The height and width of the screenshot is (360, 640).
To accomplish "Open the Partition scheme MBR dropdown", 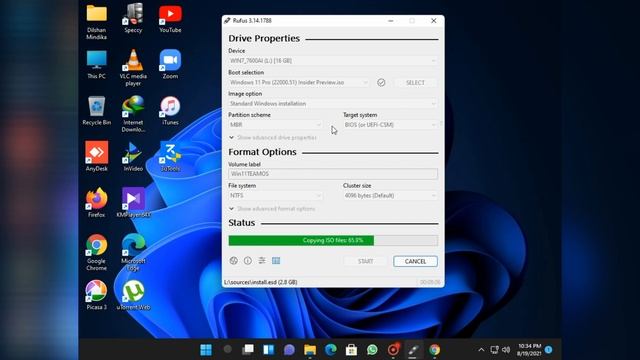I will pyautogui.click(x=276, y=125).
